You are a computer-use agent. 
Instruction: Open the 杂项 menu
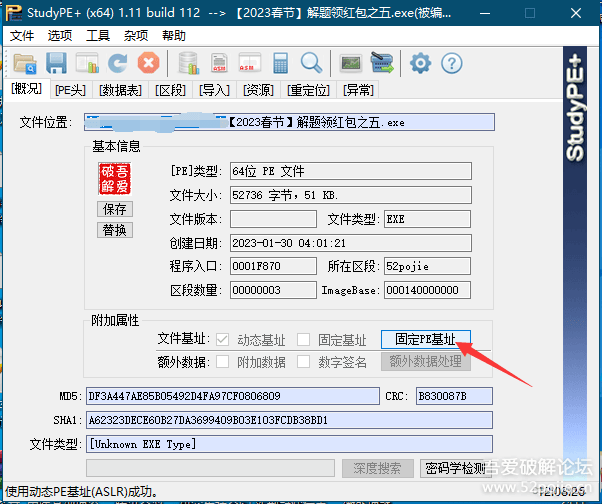pyautogui.click(x=136, y=36)
